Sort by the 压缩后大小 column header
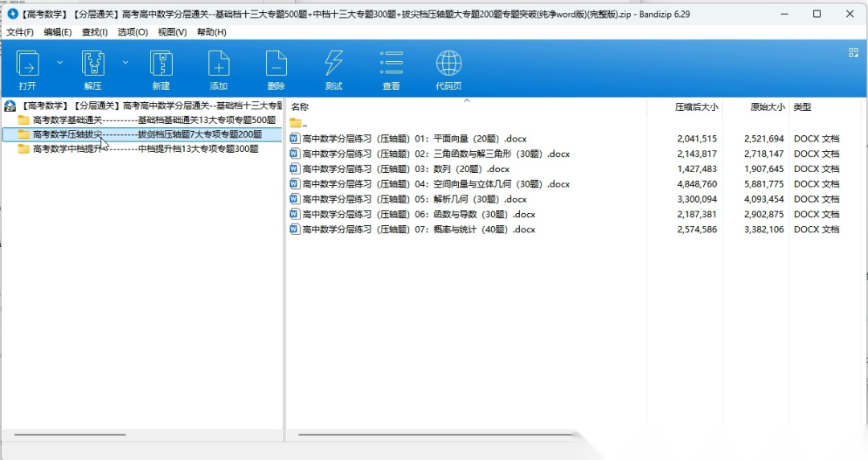The height and width of the screenshot is (460, 868). pos(696,107)
